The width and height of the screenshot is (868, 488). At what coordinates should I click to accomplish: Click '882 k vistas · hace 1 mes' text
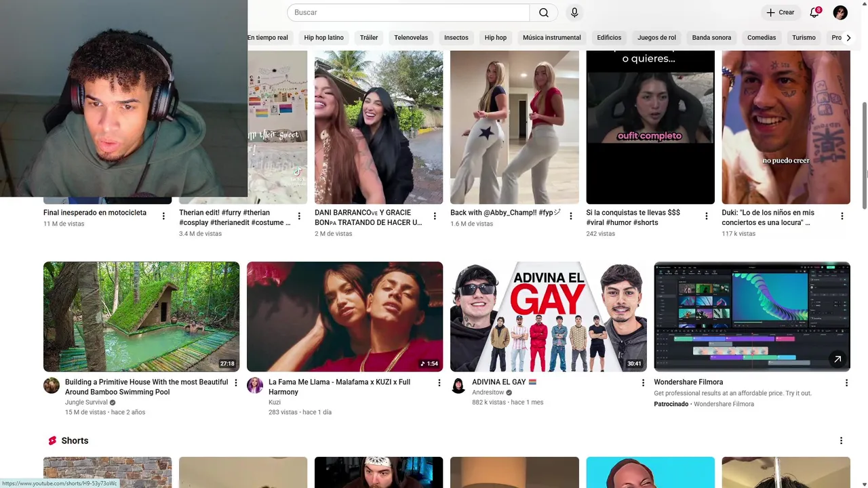point(507,402)
